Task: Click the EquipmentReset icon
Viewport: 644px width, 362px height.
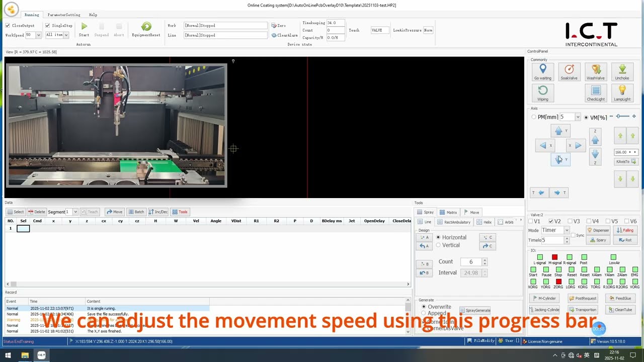Action: point(146,26)
